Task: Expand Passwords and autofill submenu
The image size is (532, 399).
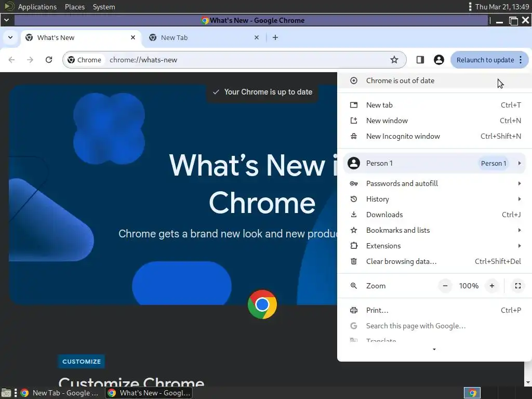Action: coord(434,183)
